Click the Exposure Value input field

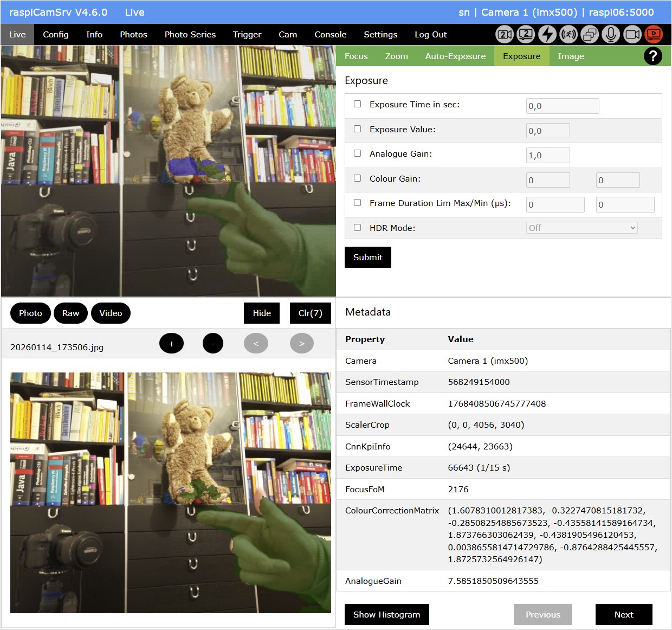[x=548, y=131]
